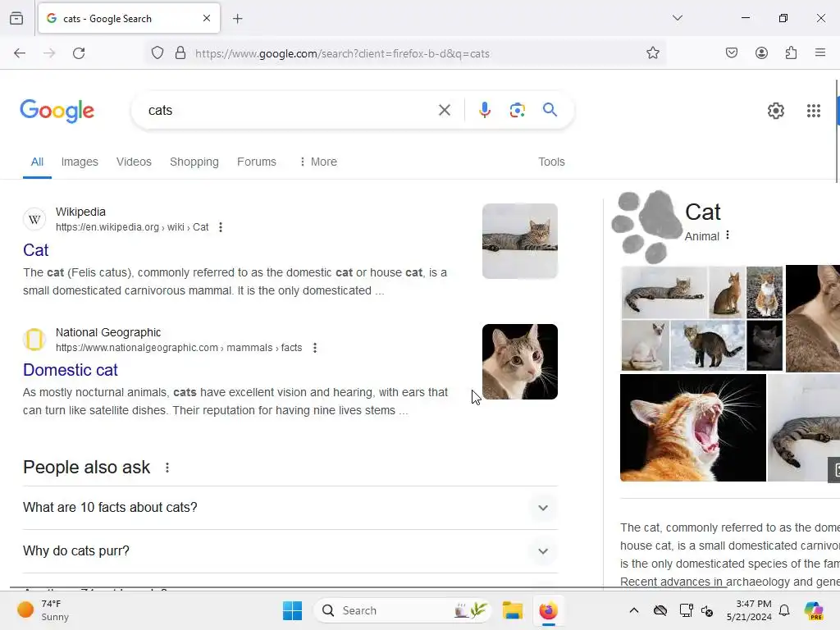
Task: List all tabs with the dropdown arrow
Action: (677, 18)
